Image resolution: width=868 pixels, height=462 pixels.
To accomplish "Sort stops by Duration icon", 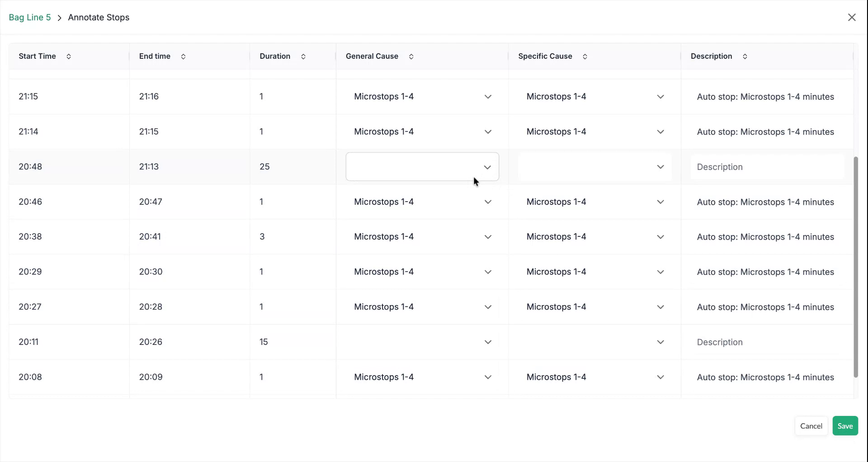I will [x=303, y=57].
